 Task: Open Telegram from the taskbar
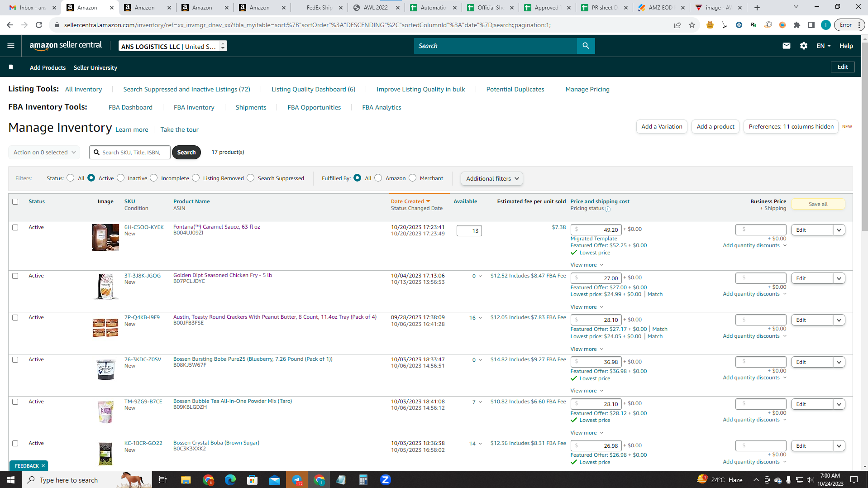pyautogui.click(x=297, y=479)
